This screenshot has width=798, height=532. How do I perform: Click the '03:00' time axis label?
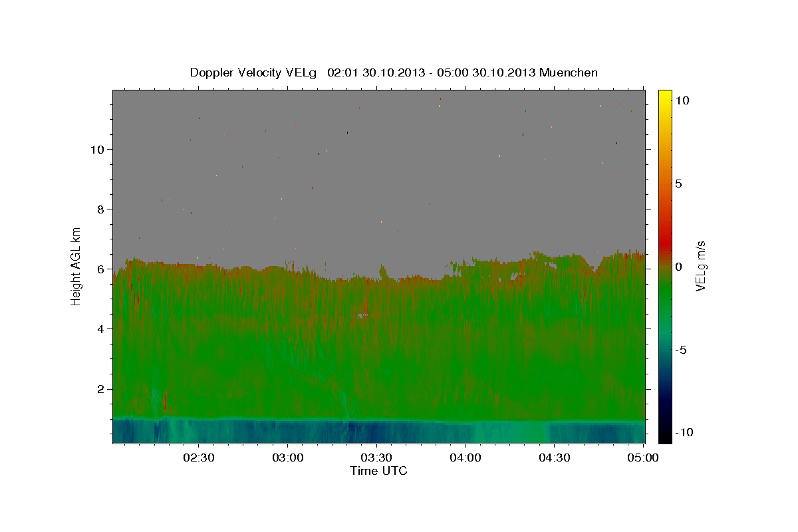(x=288, y=458)
